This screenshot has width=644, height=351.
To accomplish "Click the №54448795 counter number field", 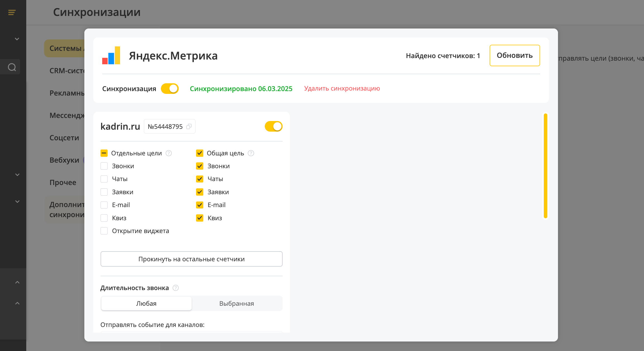I will coord(170,127).
